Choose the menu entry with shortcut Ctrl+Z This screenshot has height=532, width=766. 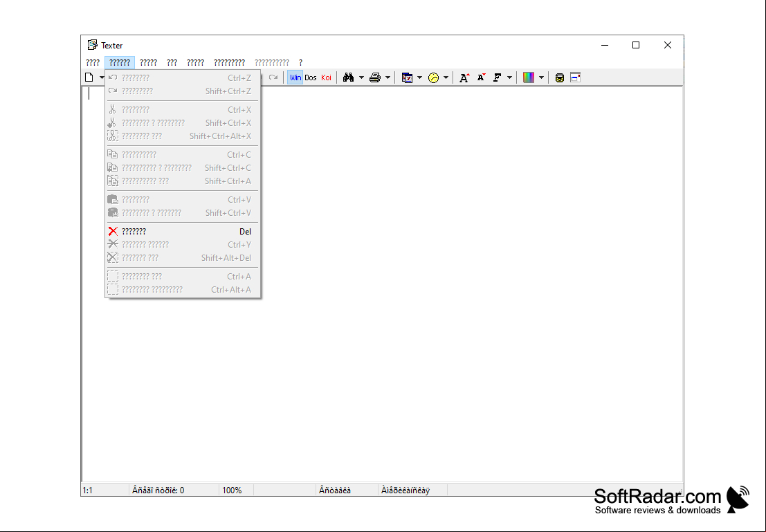(x=183, y=77)
